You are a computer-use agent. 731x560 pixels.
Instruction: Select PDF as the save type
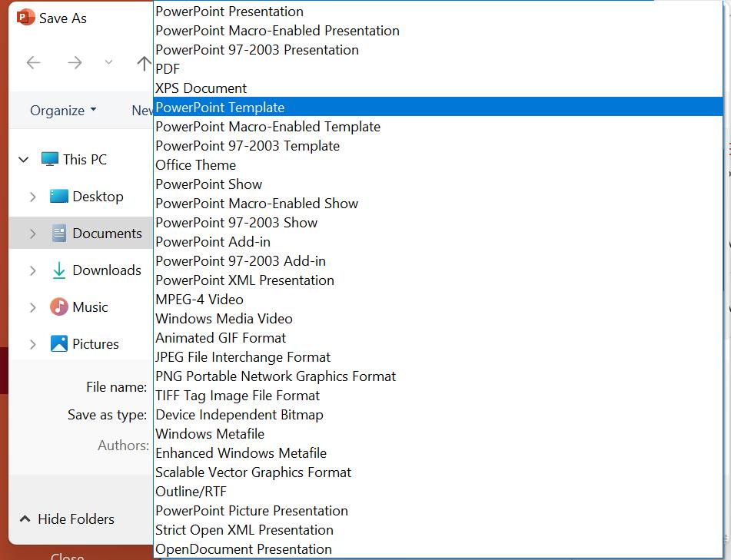[x=168, y=68]
